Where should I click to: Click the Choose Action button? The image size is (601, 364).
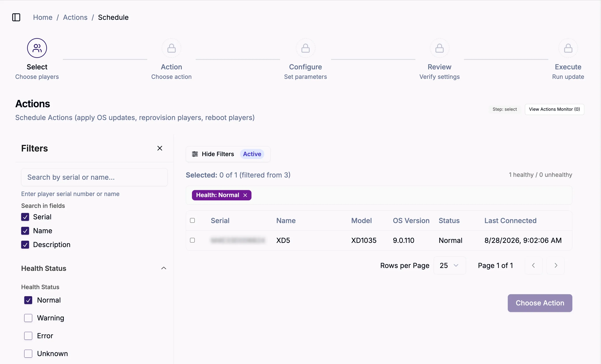click(540, 303)
